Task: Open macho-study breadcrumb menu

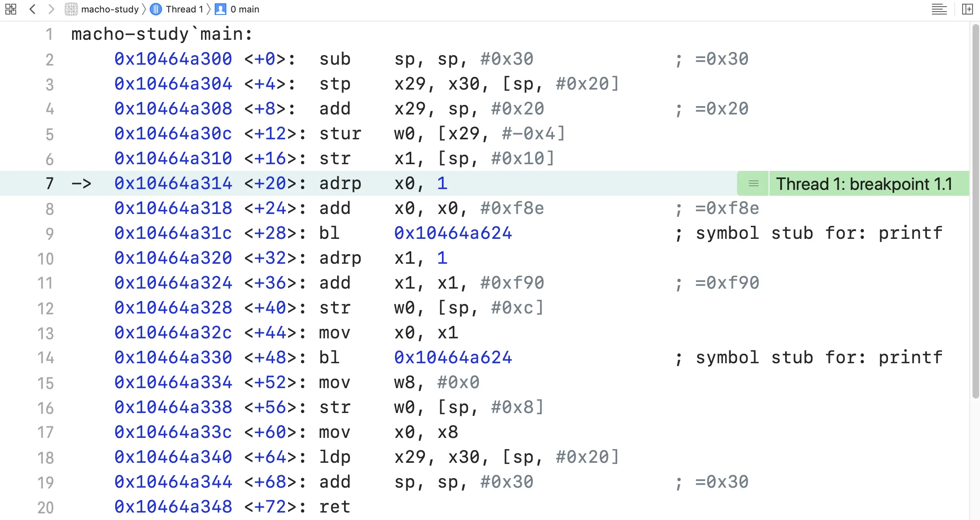Action: [110, 9]
